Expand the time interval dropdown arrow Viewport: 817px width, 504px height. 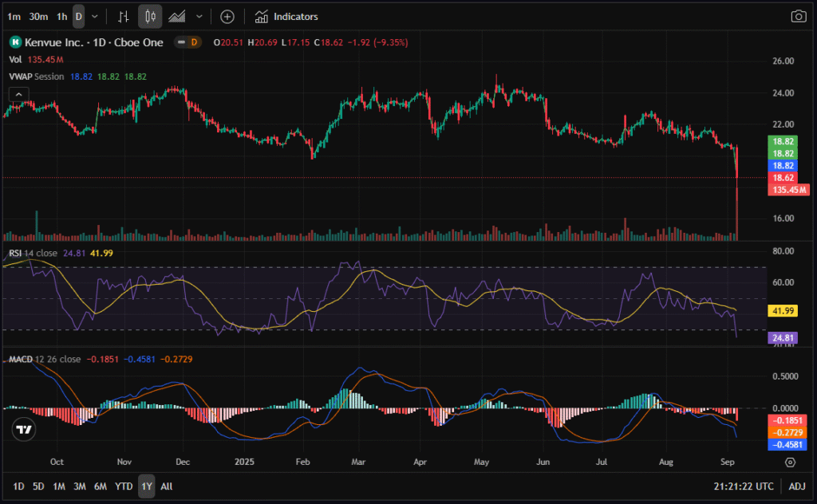click(x=96, y=16)
